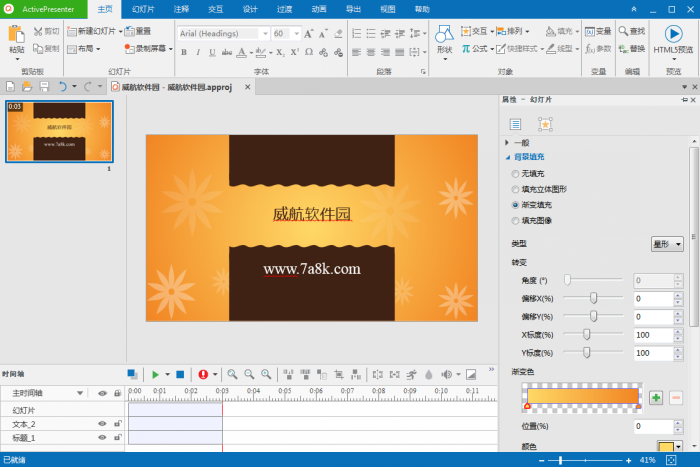Open the Arial (Headings) font dropdown
The width and height of the screenshot is (700, 467).
tap(222, 33)
